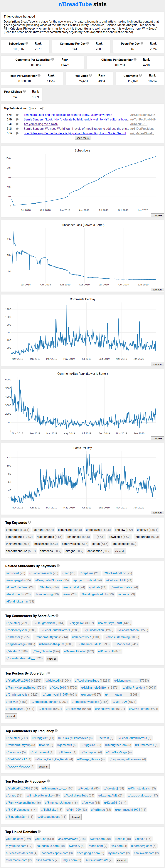165x868 pixels.
Task: Expand Top Posters By Score Sum 'show all'
Action: tap(11, 716)
